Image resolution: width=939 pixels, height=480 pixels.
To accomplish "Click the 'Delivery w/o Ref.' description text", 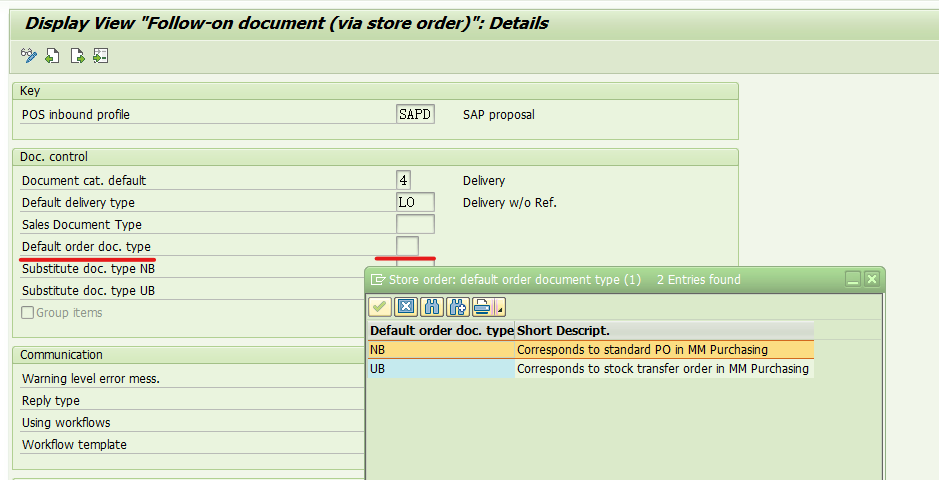I will (510, 203).
